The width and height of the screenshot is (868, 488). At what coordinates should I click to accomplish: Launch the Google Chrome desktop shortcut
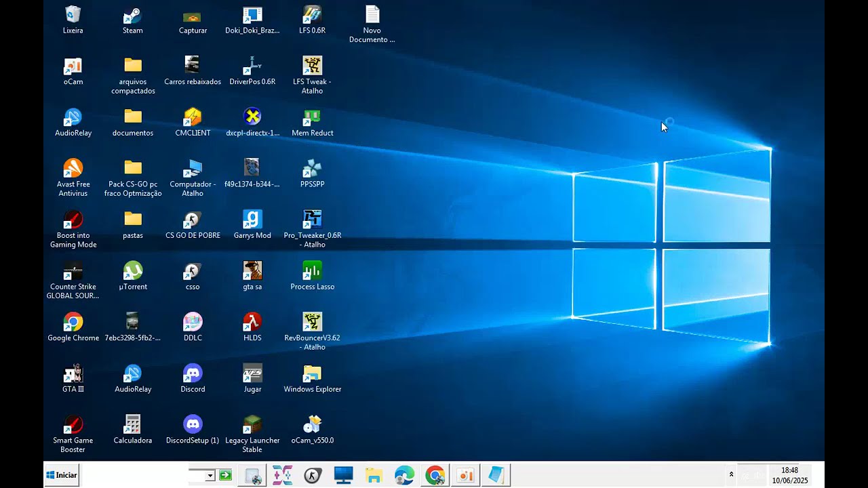pyautogui.click(x=73, y=327)
